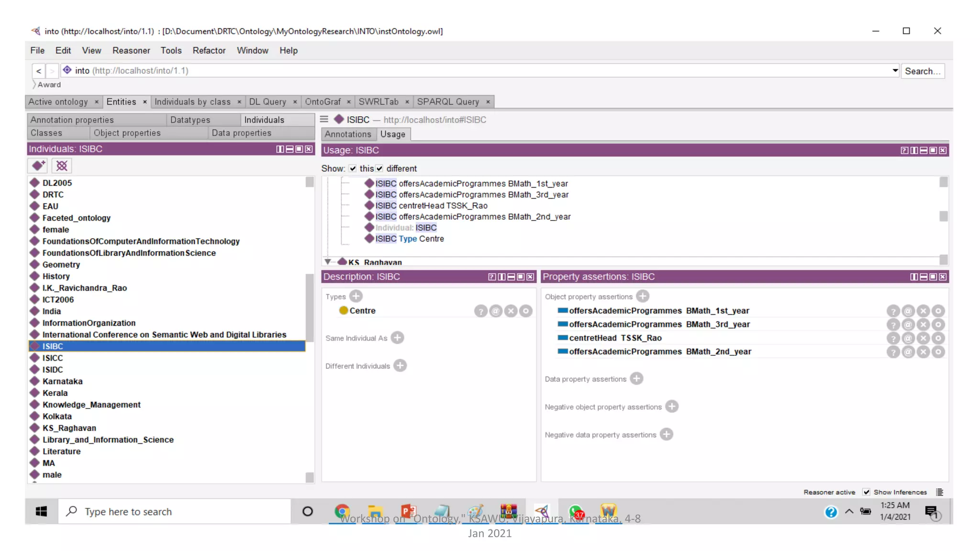
Task: Toggle the Show Inferences checkbox
Action: pyautogui.click(x=866, y=492)
